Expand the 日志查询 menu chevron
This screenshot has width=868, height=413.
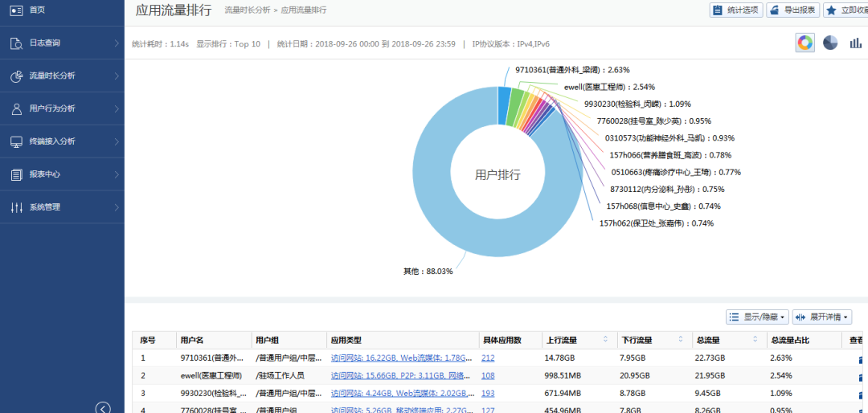pyautogui.click(x=117, y=43)
